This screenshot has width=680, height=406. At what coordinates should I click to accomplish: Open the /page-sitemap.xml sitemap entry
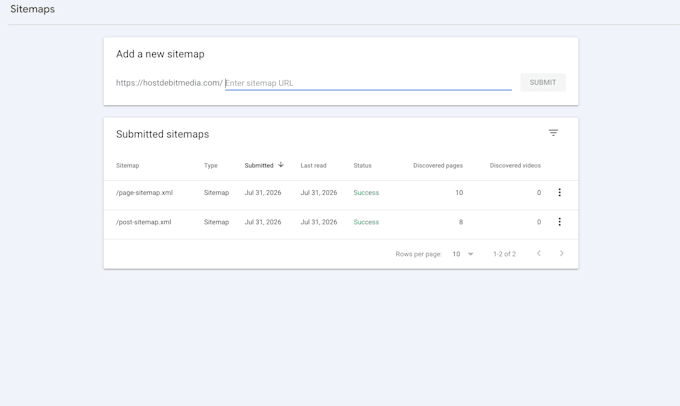click(144, 193)
